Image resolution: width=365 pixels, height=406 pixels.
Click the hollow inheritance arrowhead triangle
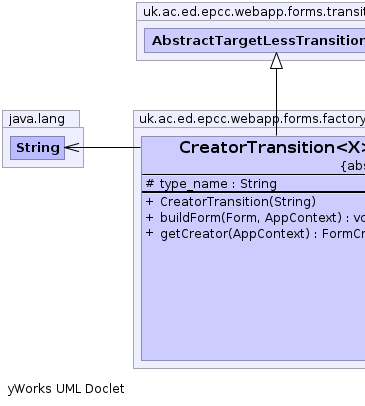coord(276,61)
